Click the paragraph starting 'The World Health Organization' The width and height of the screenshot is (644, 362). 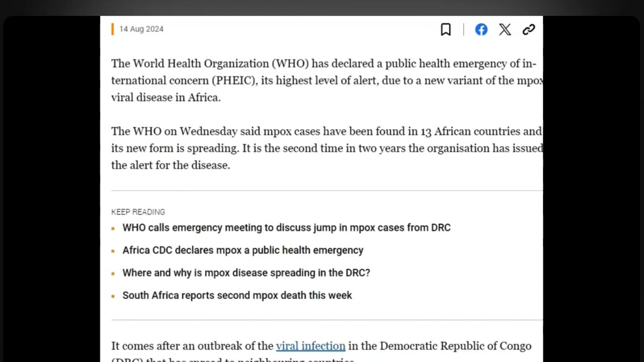(327, 80)
